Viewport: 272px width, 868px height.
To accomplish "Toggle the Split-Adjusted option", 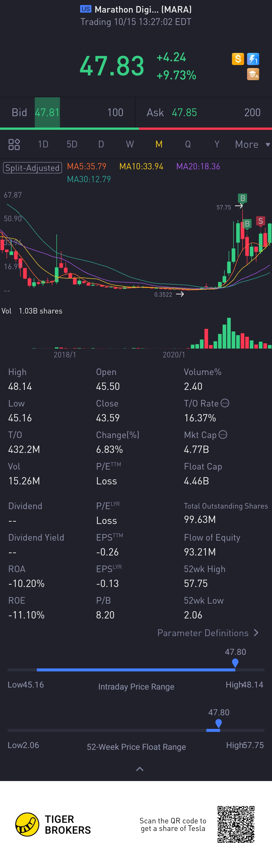I will [32, 167].
